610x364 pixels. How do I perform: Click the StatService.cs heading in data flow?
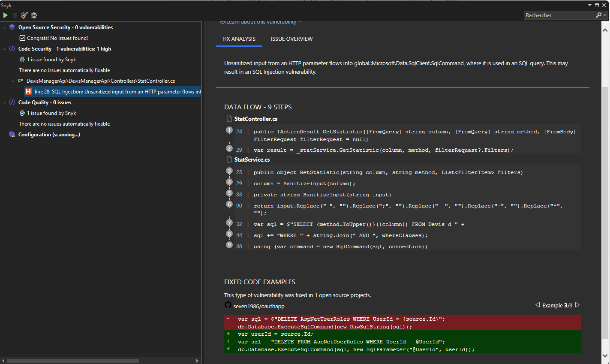click(252, 159)
